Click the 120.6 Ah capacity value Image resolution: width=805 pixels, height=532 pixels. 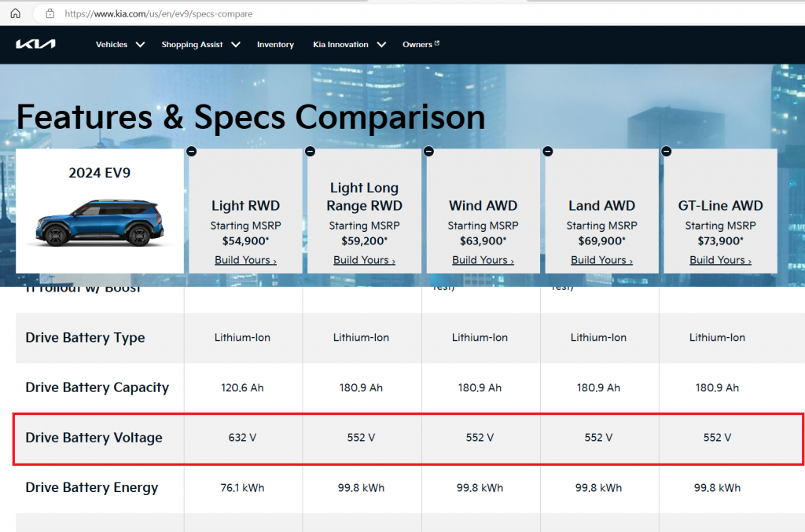[242, 388]
